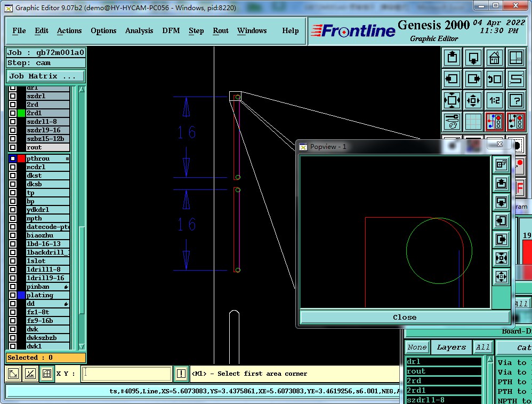This screenshot has height=404, width=532.
Task: Click the grid display icon
Action: point(473,122)
